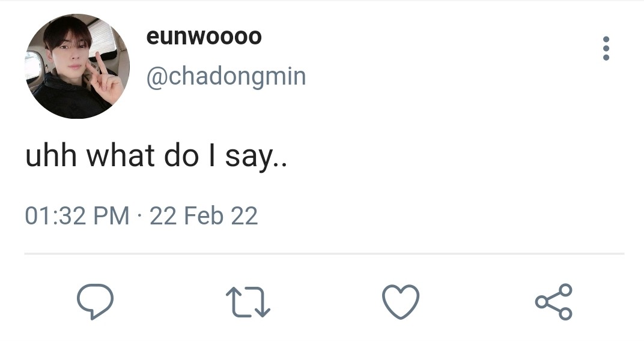
Task: Click the separator dot between time and date
Action: pyautogui.click(x=139, y=215)
